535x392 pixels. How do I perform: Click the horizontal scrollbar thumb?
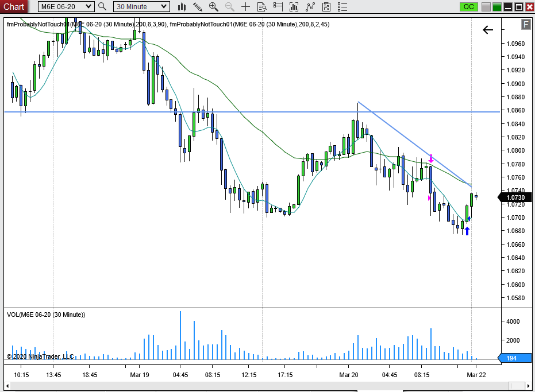pyautogui.click(x=516, y=386)
